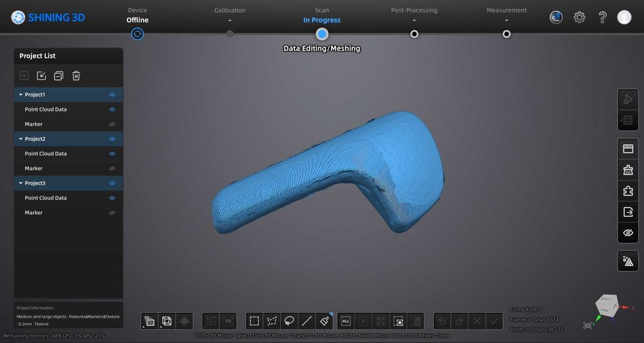This screenshot has height=343, width=644.
Task: Hide Project3 using its eye icon
Action: pos(112,183)
